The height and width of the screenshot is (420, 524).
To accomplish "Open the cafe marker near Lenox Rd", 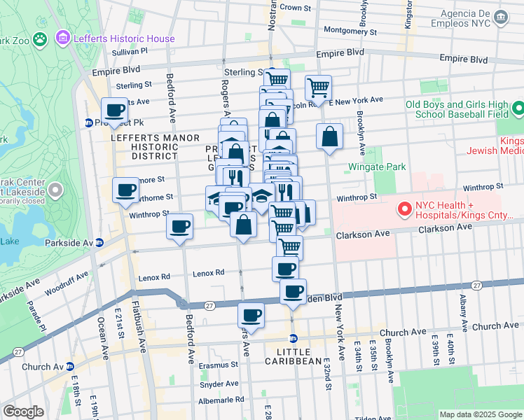I will (x=285, y=269).
